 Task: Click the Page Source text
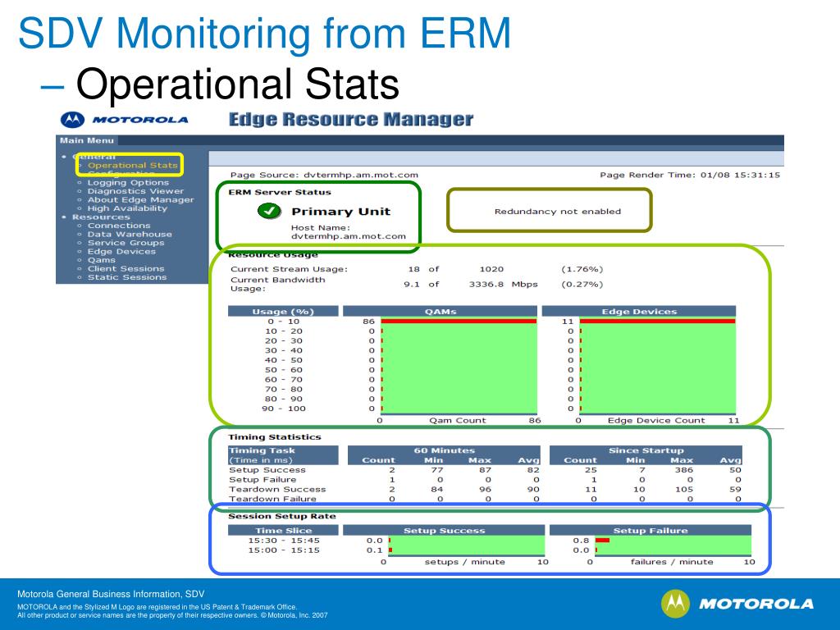coord(324,176)
